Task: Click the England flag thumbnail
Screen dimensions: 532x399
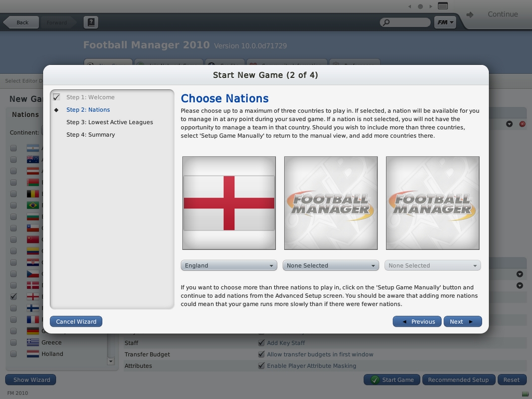Action: tap(229, 203)
